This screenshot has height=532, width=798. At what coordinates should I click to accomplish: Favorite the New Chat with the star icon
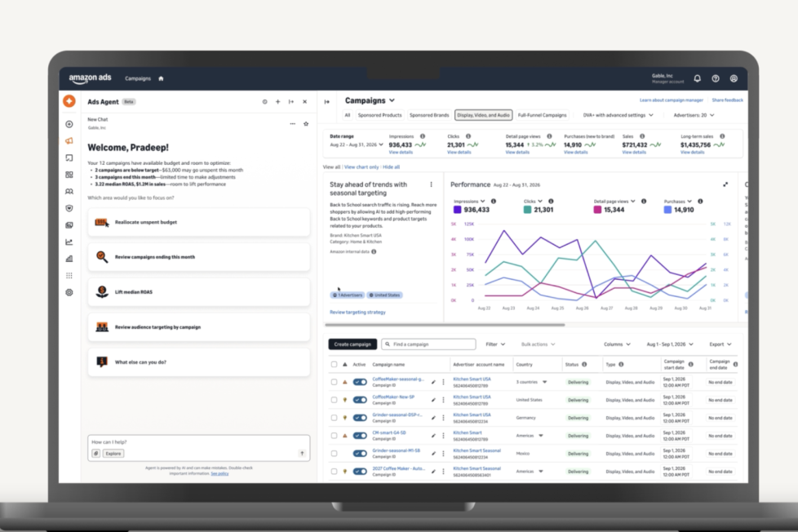(x=306, y=124)
